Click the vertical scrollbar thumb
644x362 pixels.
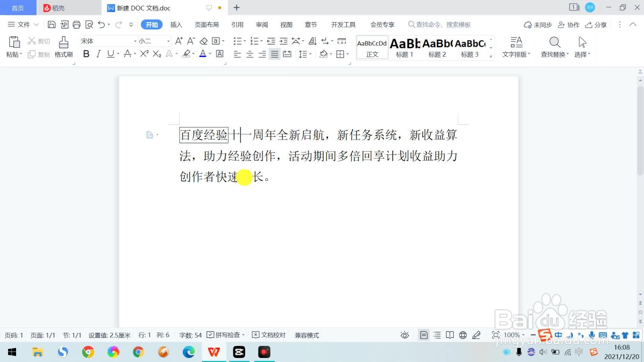(640, 131)
